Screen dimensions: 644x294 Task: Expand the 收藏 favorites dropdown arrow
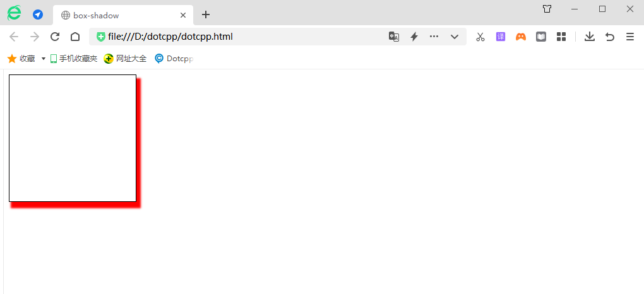coord(44,59)
